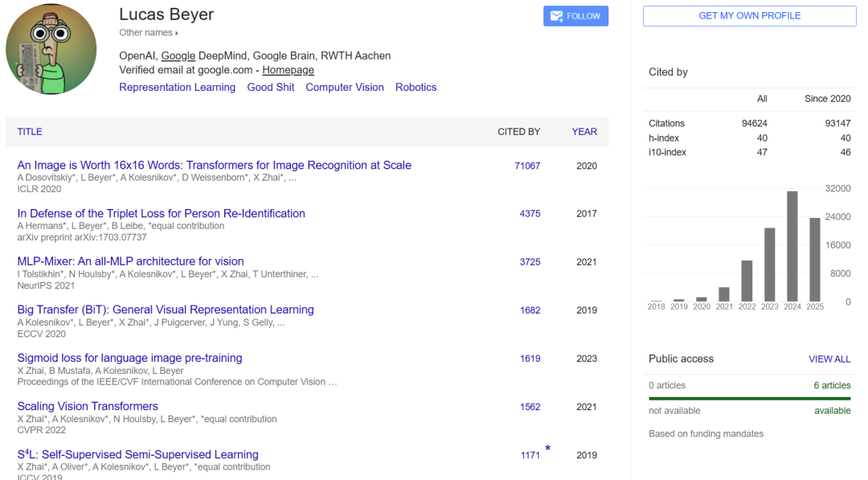This screenshot has width=868, height=480.
Task: Select the Representation Learning interest tag
Action: click(x=177, y=87)
